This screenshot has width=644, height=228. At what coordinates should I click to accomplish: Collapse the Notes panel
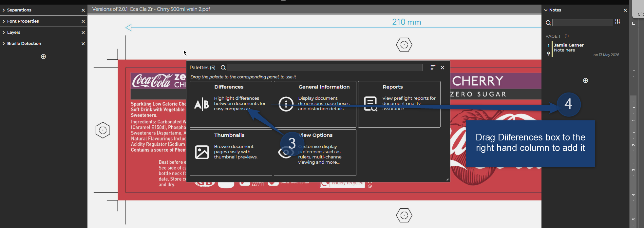click(546, 10)
